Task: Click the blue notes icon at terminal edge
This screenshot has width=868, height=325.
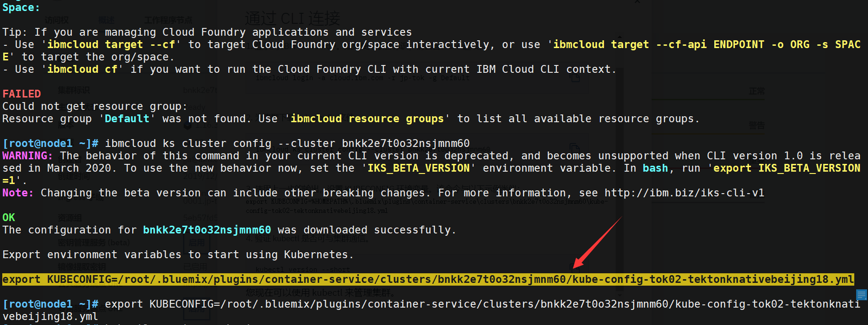Action: [861, 295]
